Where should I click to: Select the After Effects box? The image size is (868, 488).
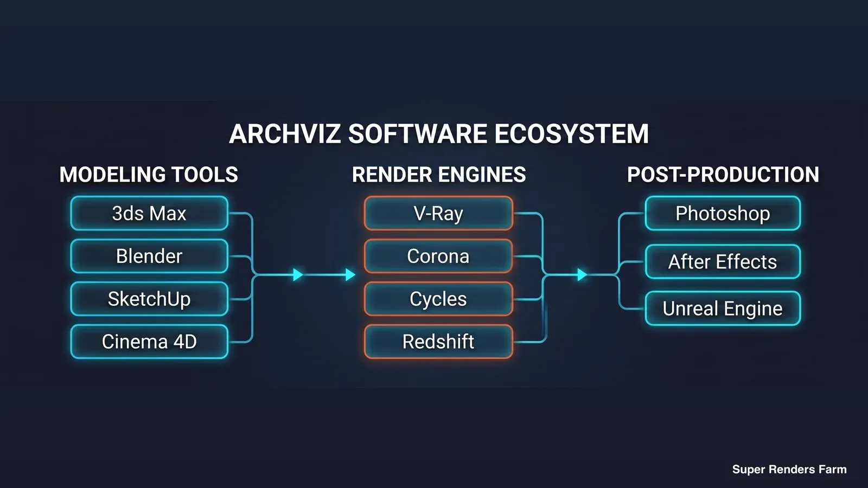[x=723, y=261]
